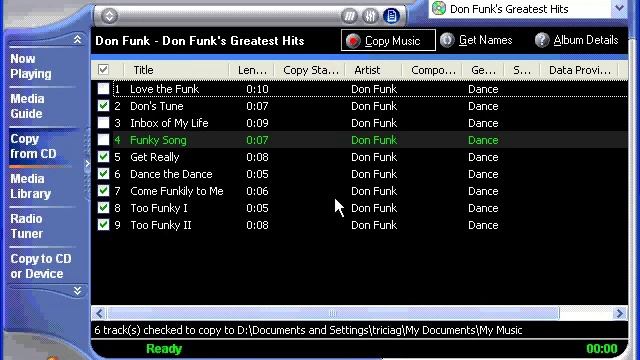Check the Funky Song checkbox
This screenshot has width=640, height=360.
(103, 140)
